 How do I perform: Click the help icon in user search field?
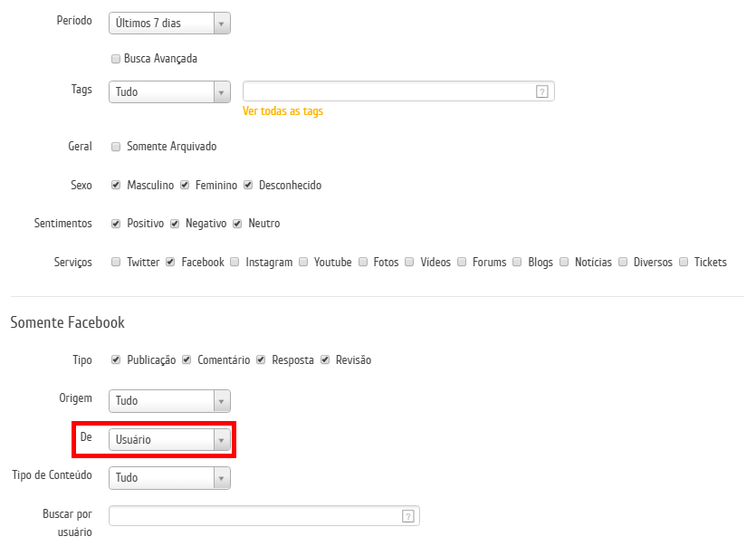[x=408, y=516]
